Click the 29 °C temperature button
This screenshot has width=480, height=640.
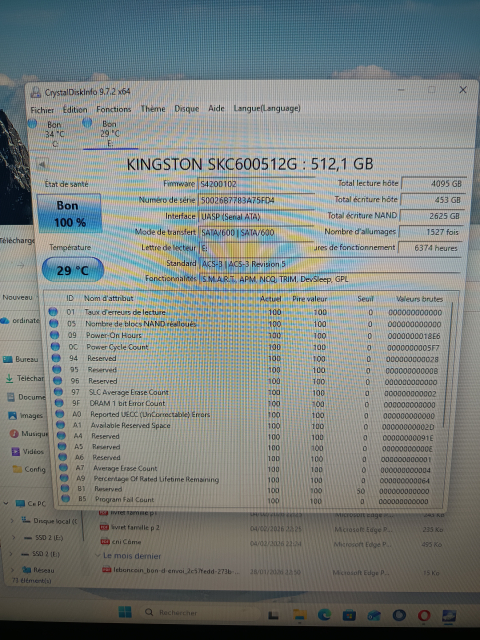tap(73, 270)
